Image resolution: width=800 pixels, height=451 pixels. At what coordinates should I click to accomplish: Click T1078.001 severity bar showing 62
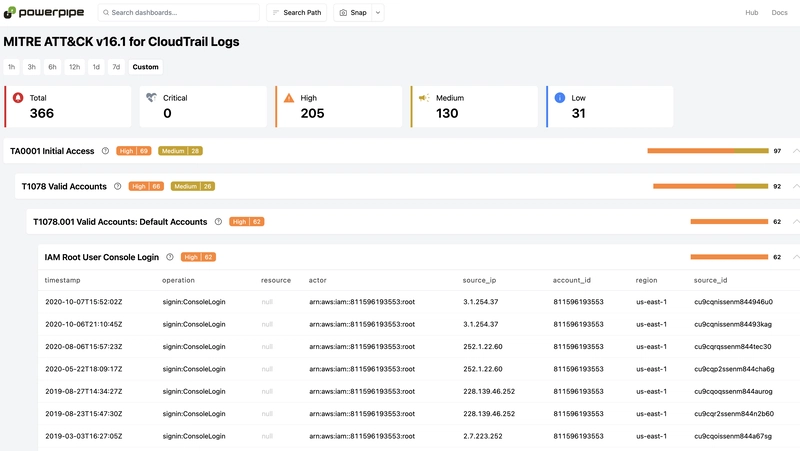tap(729, 222)
